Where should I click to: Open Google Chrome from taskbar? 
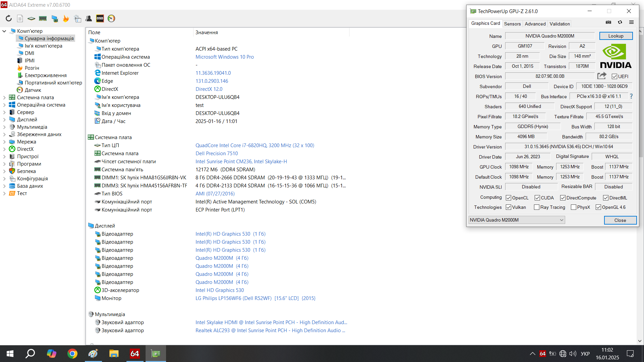(x=72, y=354)
